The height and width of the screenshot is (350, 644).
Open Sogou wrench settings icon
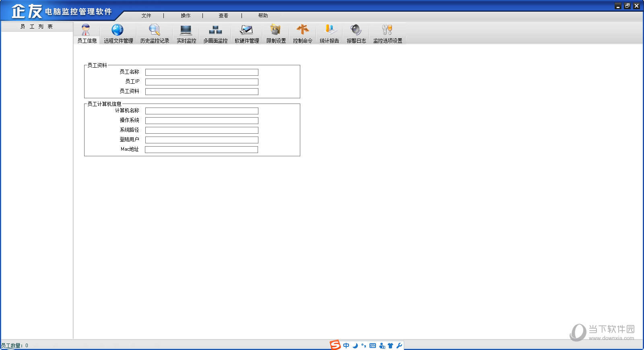399,346
